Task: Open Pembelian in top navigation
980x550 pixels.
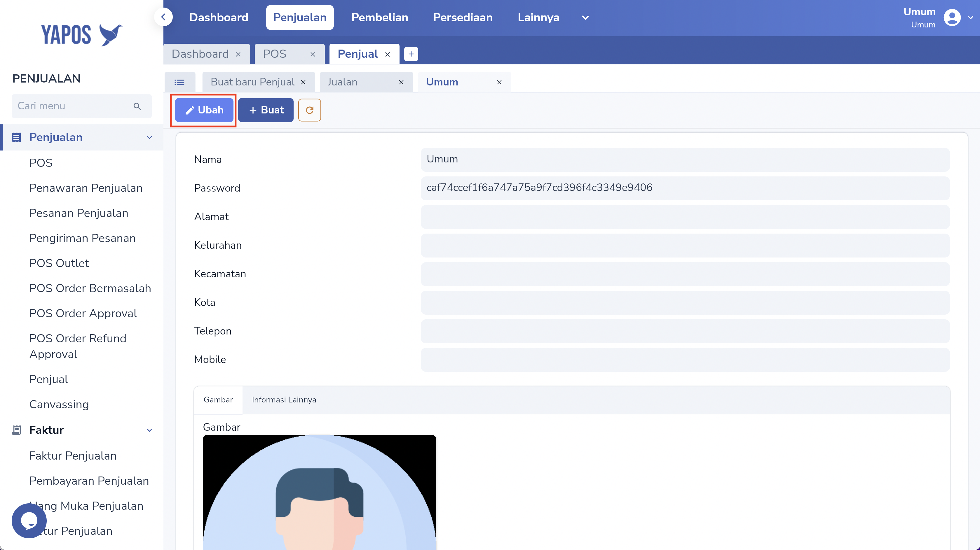Action: tap(380, 17)
